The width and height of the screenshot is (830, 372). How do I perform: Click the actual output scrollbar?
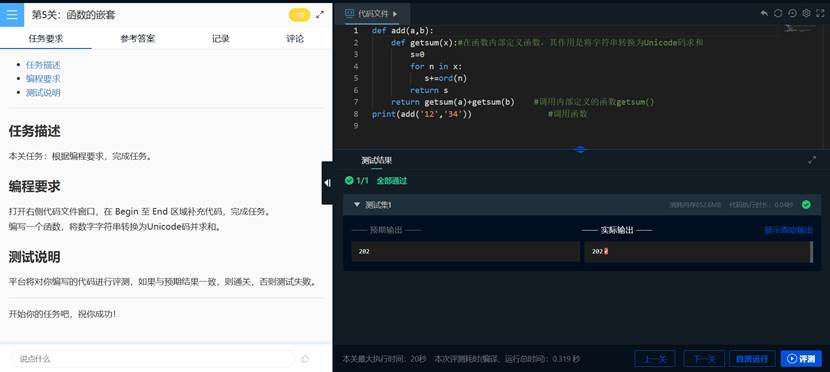[x=811, y=251]
